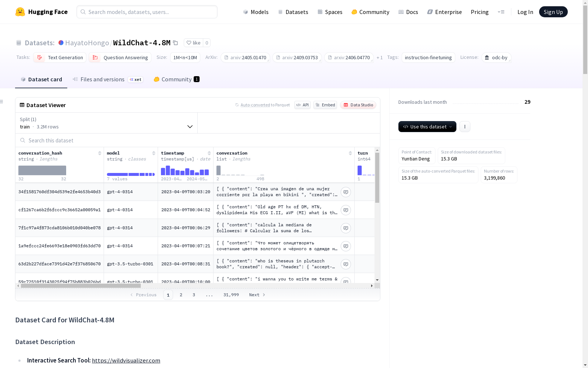Viewport: 588px width, 368px height.
Task: Open the Auto-converted to Parquet link
Action: pyautogui.click(x=265, y=105)
